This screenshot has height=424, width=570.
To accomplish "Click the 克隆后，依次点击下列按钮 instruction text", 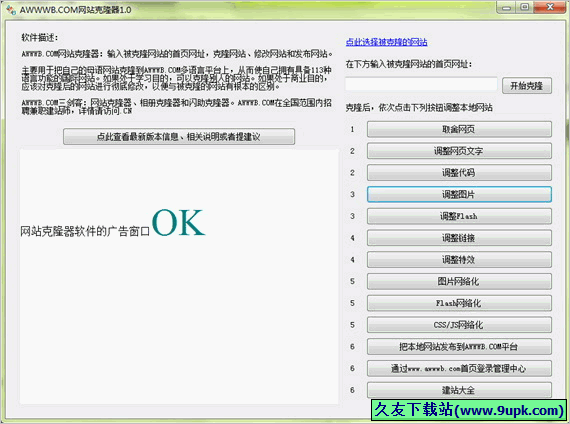I will 419,108.
